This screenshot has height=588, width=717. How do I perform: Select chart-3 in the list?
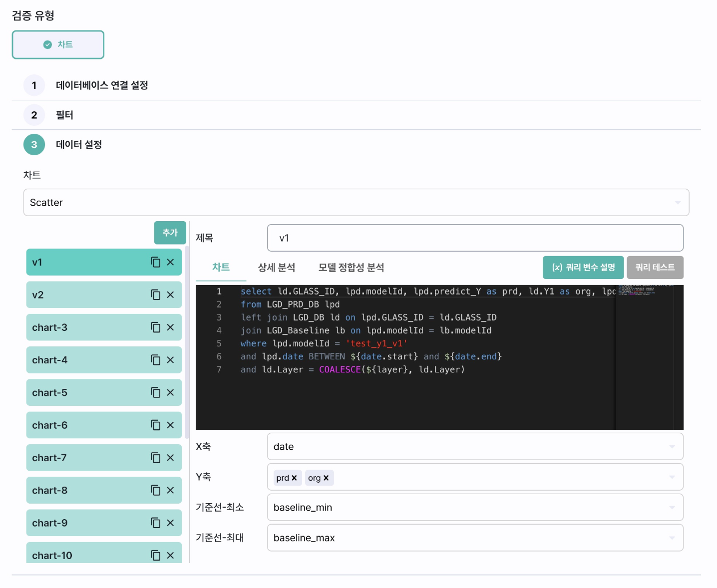pyautogui.click(x=104, y=327)
